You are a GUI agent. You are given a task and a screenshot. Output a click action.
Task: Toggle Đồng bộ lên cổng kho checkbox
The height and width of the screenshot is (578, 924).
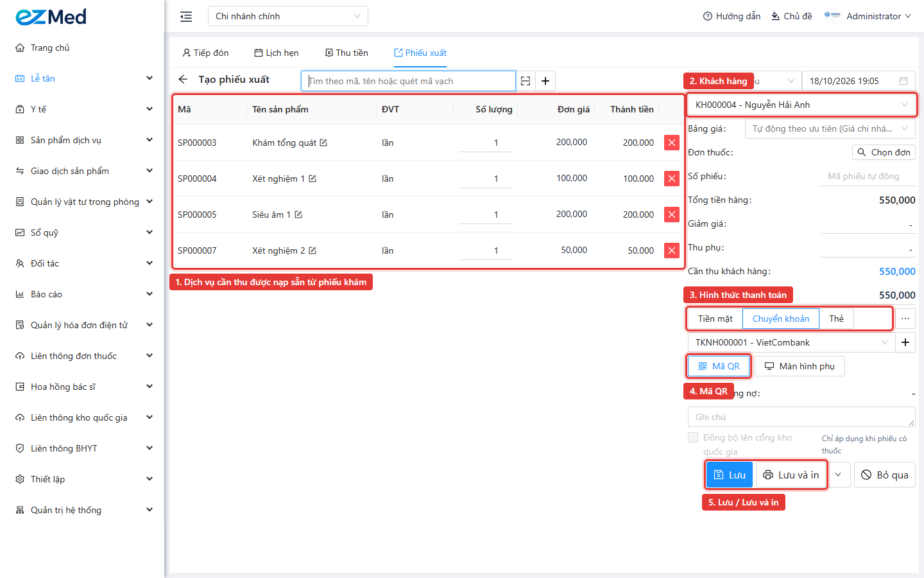[693, 437]
